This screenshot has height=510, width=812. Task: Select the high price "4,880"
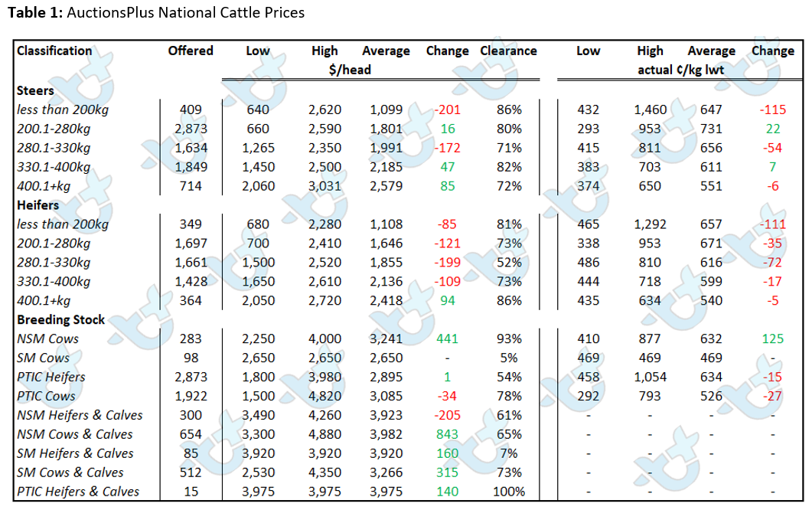click(x=324, y=435)
